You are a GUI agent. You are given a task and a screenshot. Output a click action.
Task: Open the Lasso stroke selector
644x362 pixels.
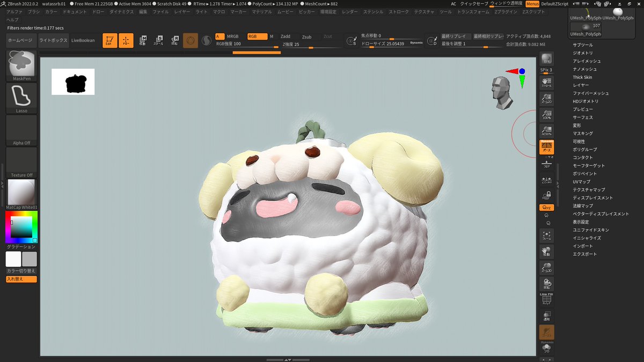pos(21,98)
